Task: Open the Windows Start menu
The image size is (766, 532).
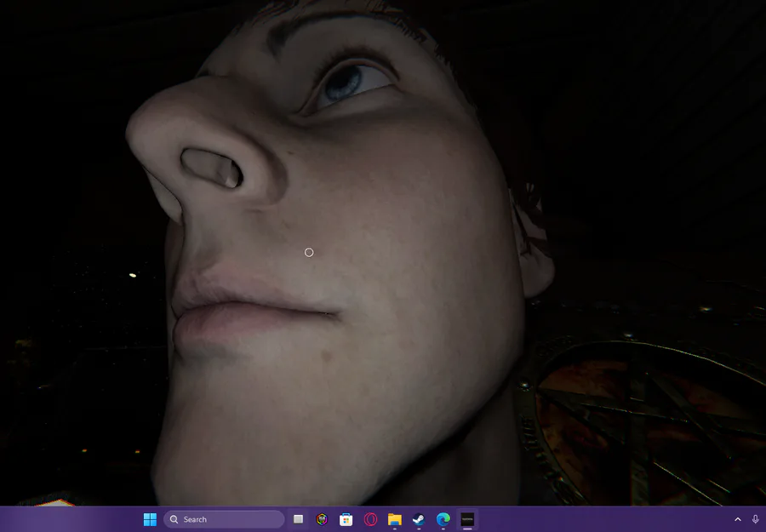Action: point(150,519)
